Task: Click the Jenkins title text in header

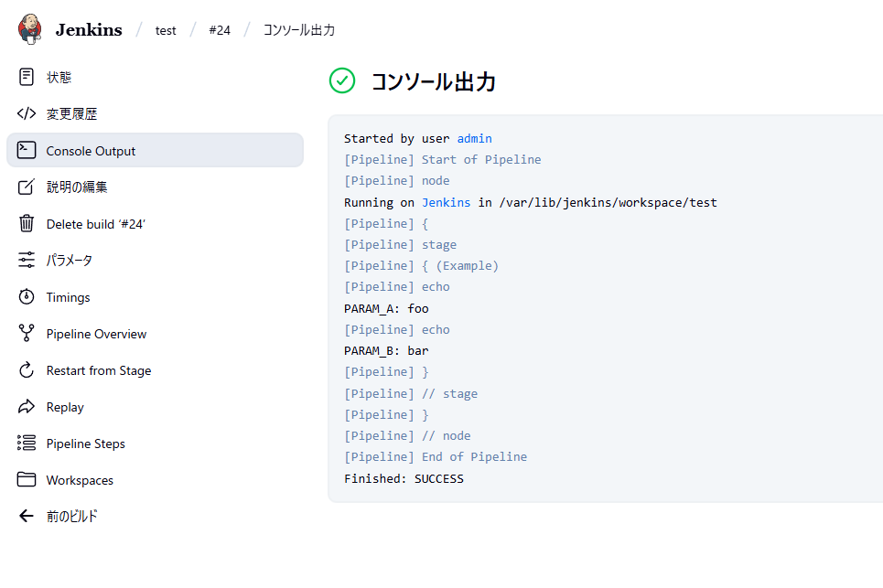Action: coord(88,29)
